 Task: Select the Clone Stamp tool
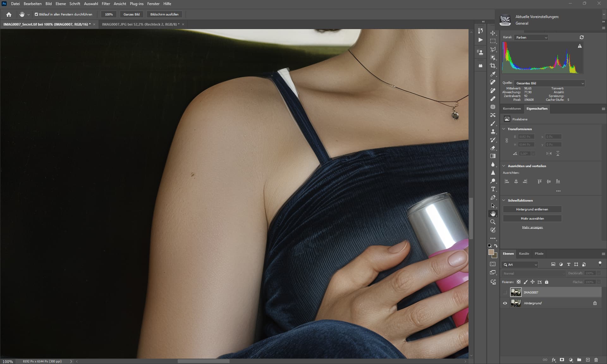[x=493, y=132]
